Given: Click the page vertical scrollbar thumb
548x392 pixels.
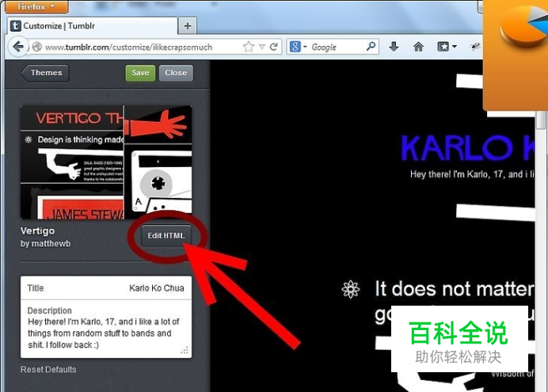Looking at the screenshot, I should 541,120.
